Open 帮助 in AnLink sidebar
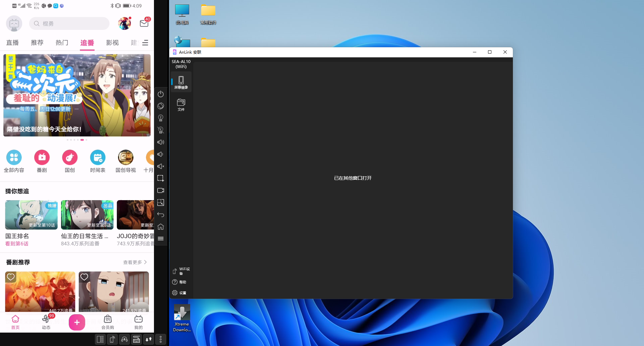Screen dimensions: 644x346 pos(179,282)
